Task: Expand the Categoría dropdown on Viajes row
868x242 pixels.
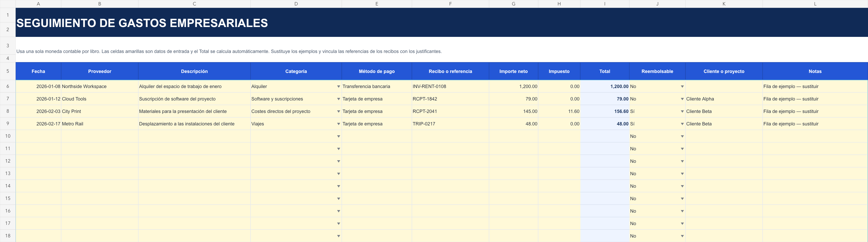Action: point(338,124)
